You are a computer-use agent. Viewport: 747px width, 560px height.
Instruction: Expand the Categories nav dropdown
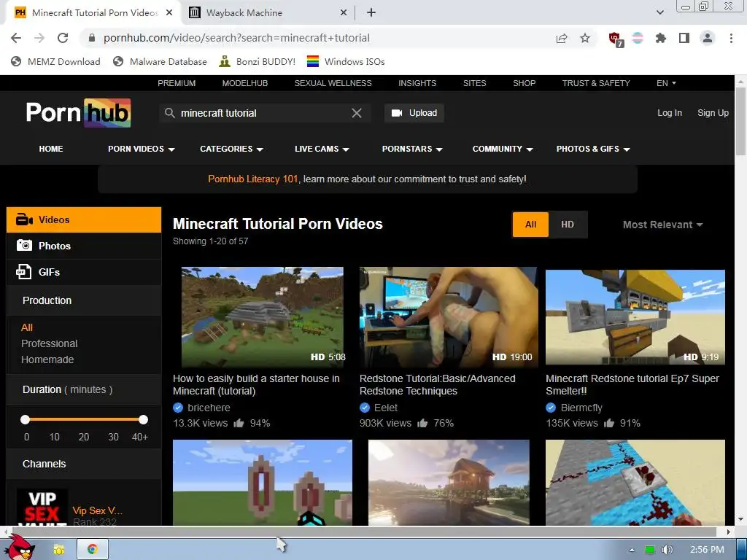coord(231,149)
